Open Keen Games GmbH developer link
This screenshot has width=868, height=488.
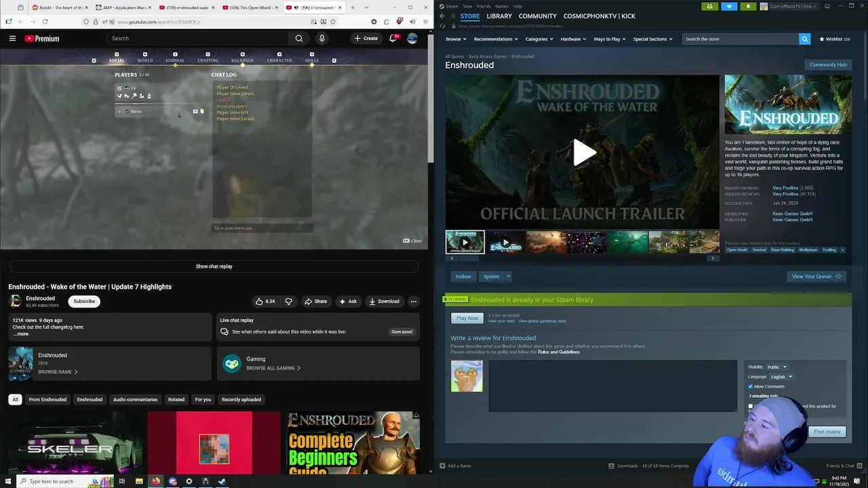pyautogui.click(x=792, y=213)
